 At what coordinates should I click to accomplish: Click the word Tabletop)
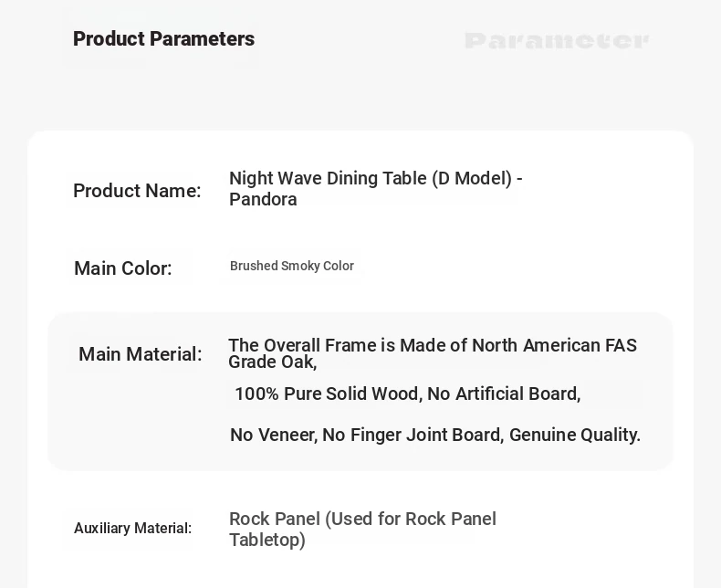click(x=267, y=541)
